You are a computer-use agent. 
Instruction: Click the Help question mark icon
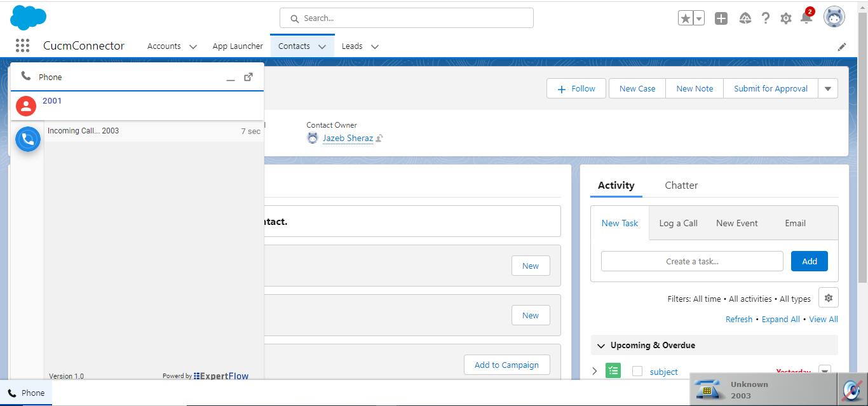766,18
